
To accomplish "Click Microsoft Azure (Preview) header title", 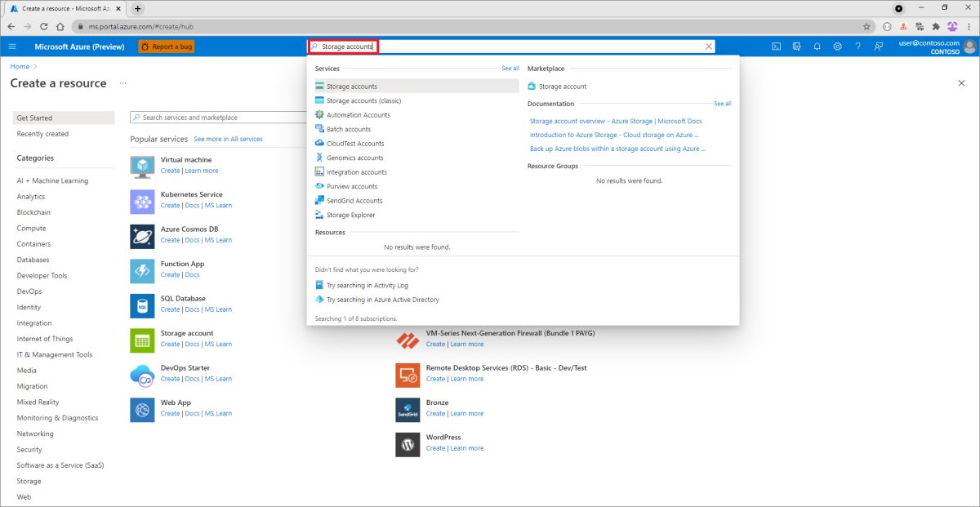I will coord(79,47).
